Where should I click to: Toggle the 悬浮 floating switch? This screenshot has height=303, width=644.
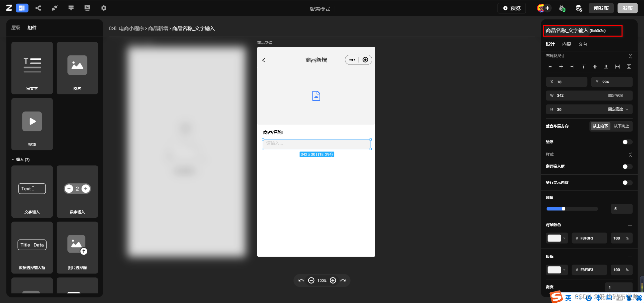tap(627, 142)
